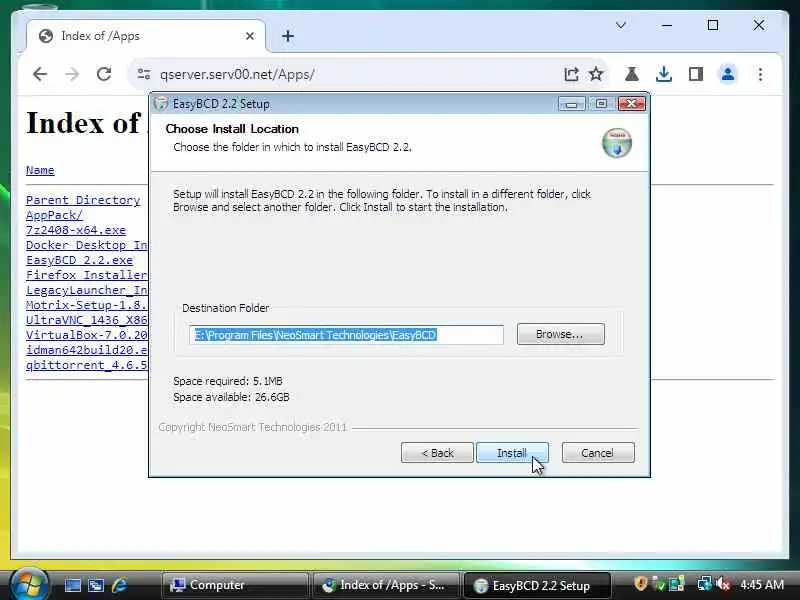Edit the Destination Folder path field
This screenshot has height=600, width=800.
[346, 335]
